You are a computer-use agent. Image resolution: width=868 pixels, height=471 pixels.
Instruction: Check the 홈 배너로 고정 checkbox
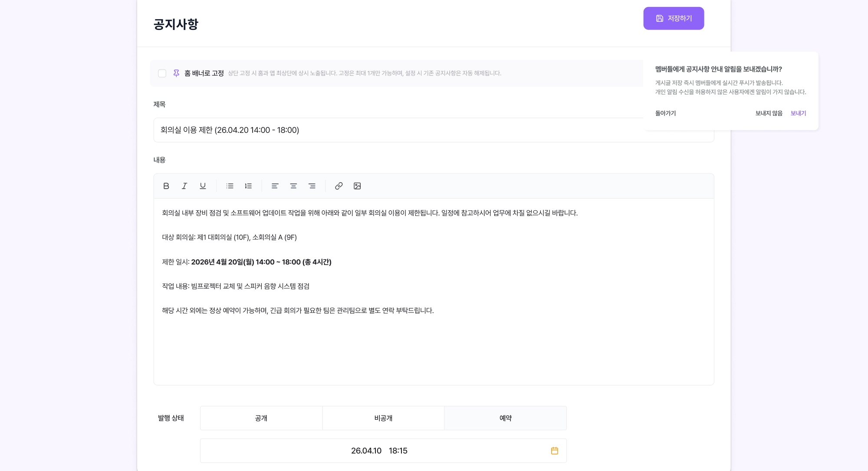(162, 73)
